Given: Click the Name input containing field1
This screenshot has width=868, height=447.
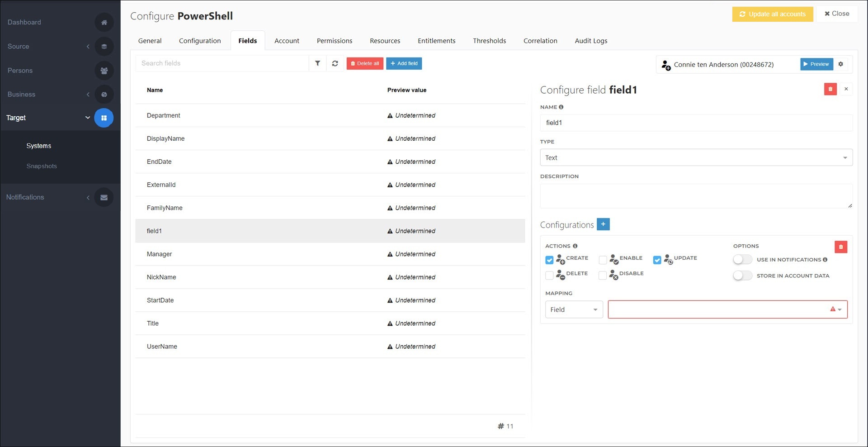Looking at the screenshot, I should [696, 123].
